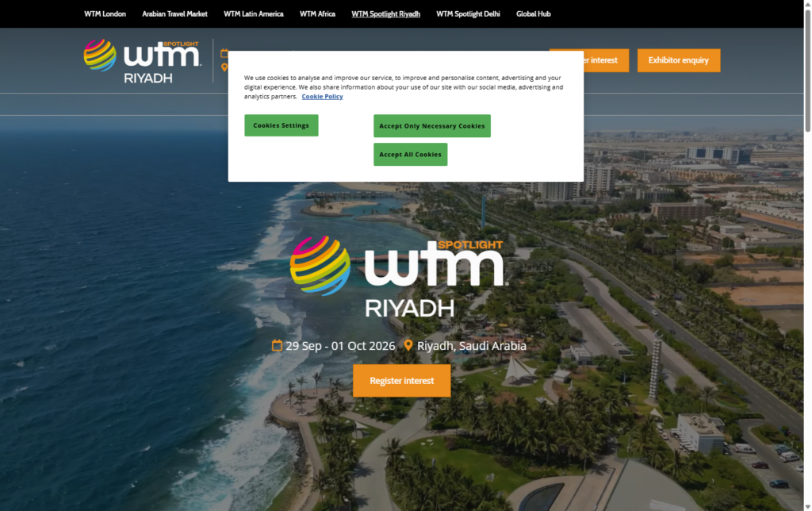Click Register interest below the event dates
The image size is (812, 511).
[x=401, y=381]
